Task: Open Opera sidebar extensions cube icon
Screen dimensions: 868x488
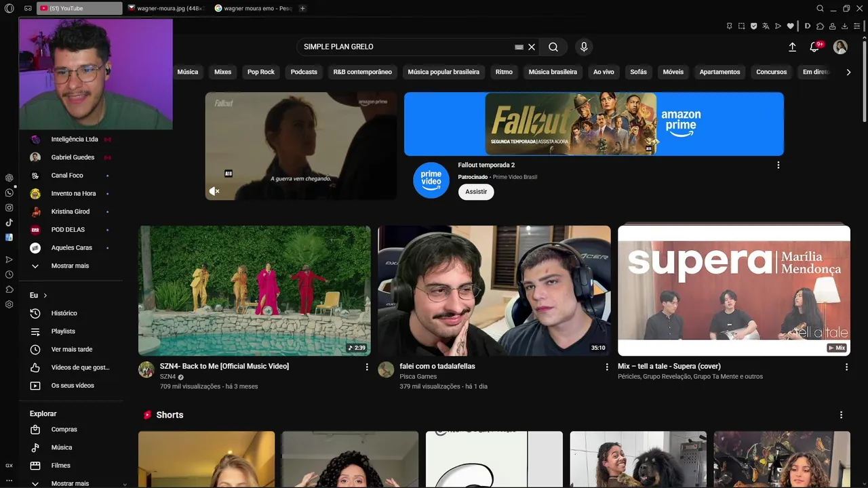Action: click(9, 289)
